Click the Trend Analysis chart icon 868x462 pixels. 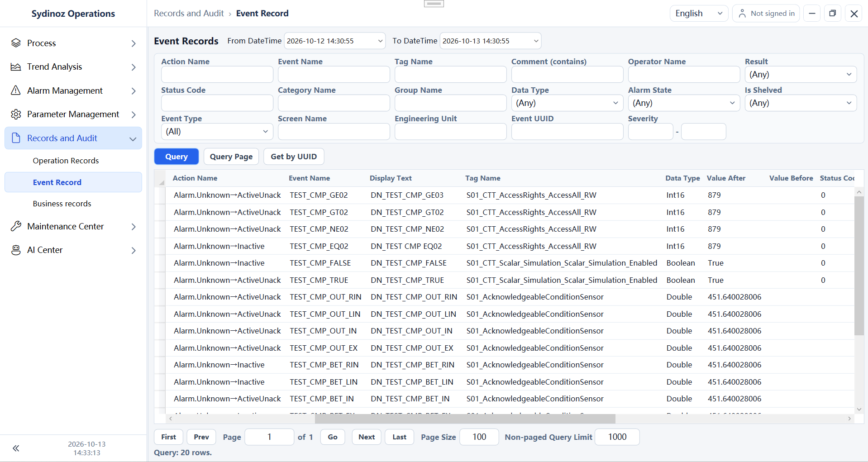click(x=16, y=67)
